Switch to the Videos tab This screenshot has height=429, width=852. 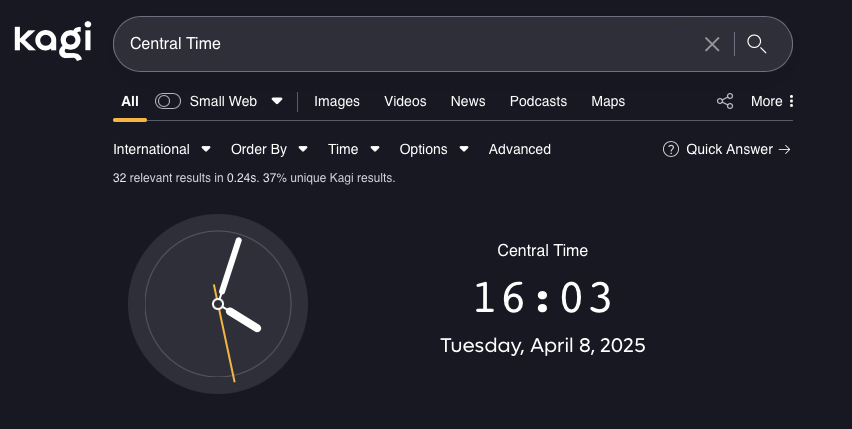click(405, 101)
